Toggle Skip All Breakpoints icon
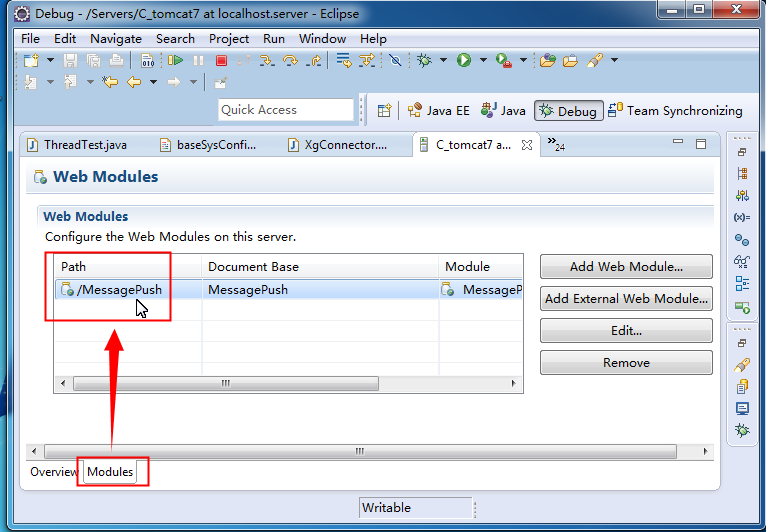This screenshot has height=532, width=766. tap(395, 61)
